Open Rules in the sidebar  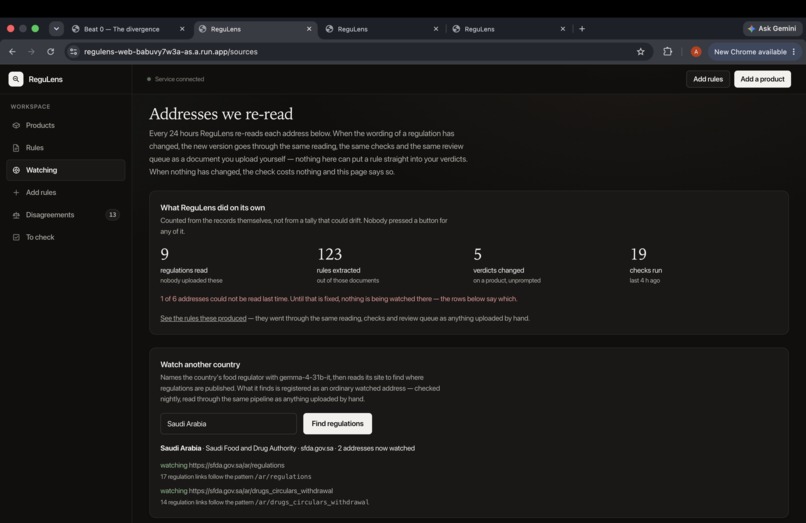coord(66,148)
